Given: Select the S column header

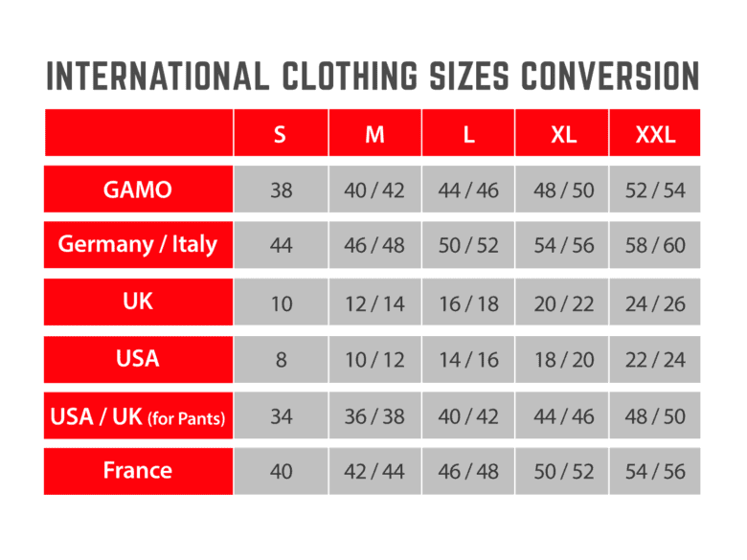Looking at the screenshot, I should (280, 134).
